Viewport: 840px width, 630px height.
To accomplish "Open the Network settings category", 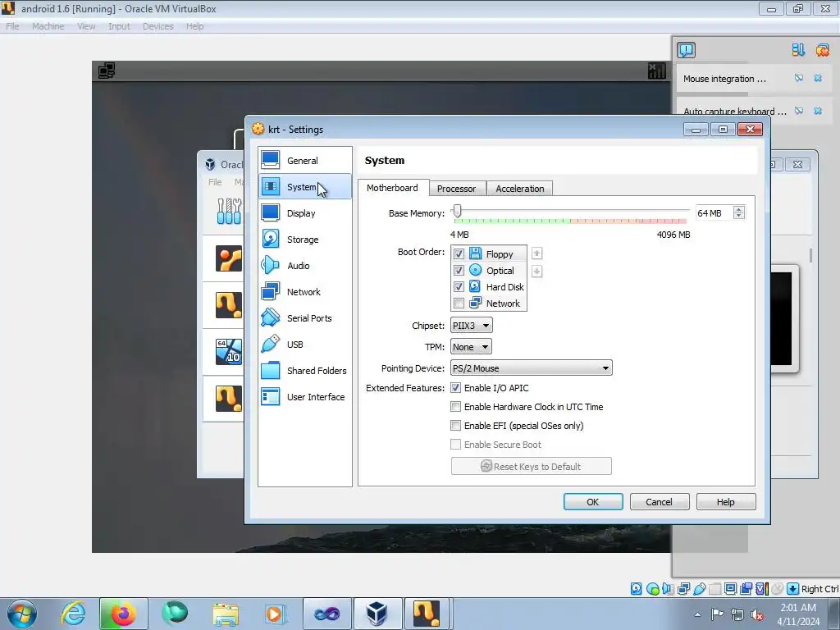I will point(304,291).
